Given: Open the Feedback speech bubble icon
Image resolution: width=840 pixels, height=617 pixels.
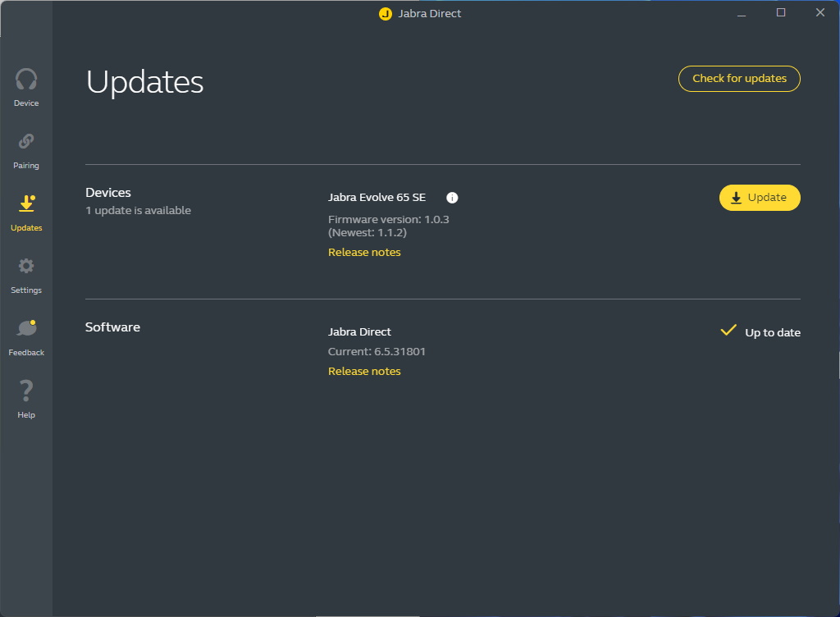Looking at the screenshot, I should coord(26,328).
